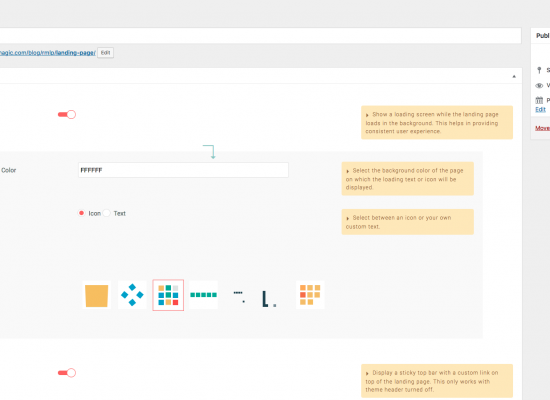Select the Icon radio button
The height and width of the screenshot is (400, 550).
click(x=81, y=213)
